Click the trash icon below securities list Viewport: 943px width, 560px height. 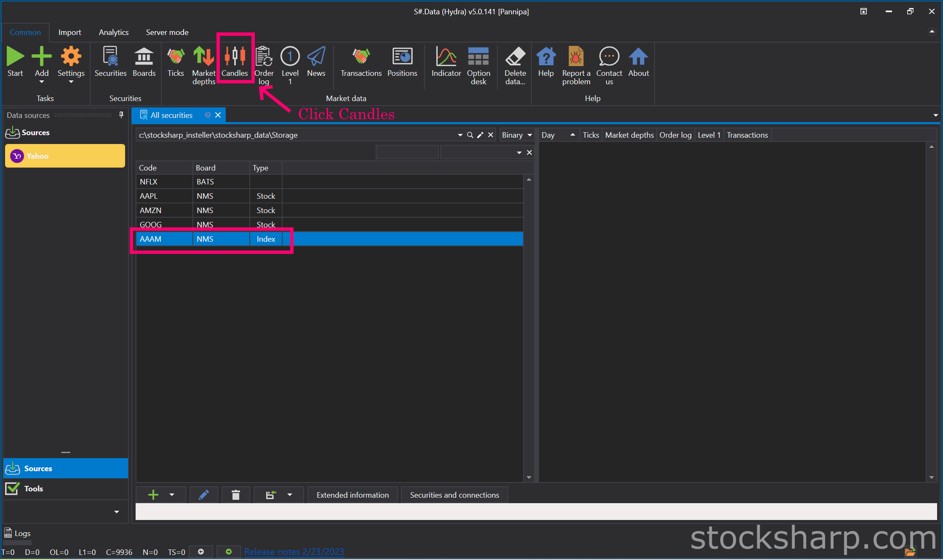236,495
